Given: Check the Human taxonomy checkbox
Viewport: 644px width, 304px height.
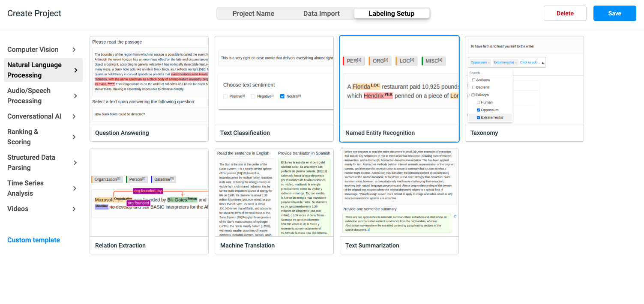Looking at the screenshot, I should 479,102.
